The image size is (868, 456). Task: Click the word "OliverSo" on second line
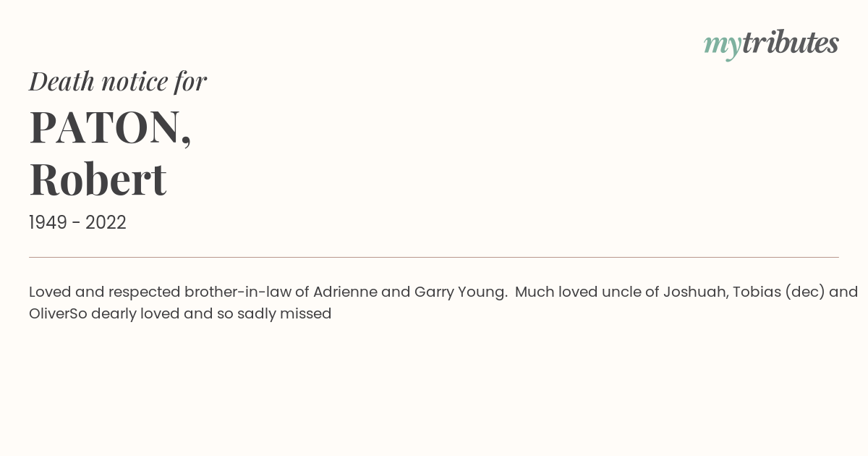(x=58, y=314)
